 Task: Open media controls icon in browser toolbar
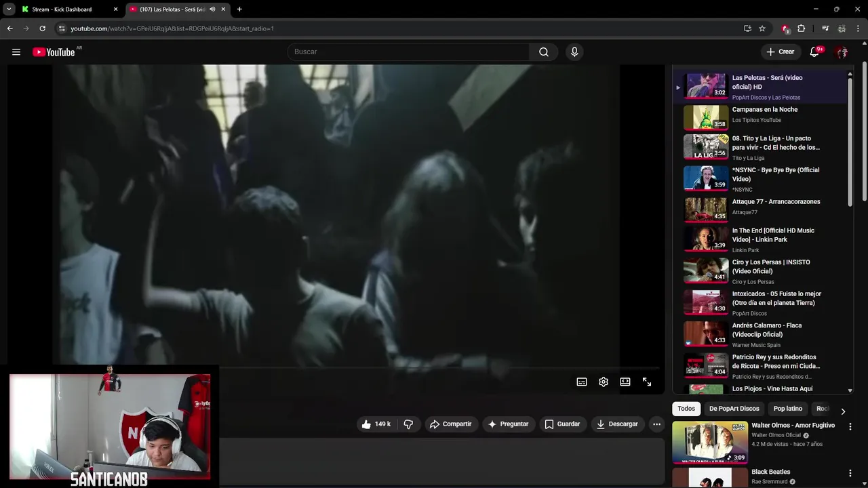(825, 28)
